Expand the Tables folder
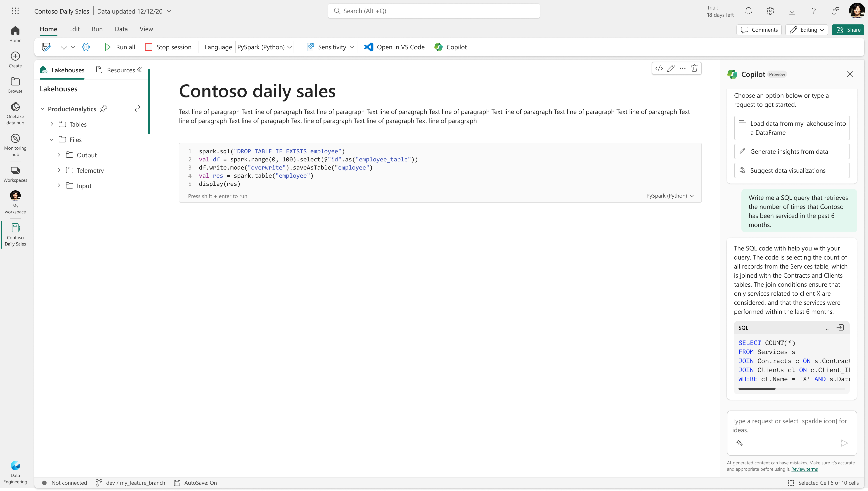The height and width of the screenshot is (491, 868). (x=52, y=124)
